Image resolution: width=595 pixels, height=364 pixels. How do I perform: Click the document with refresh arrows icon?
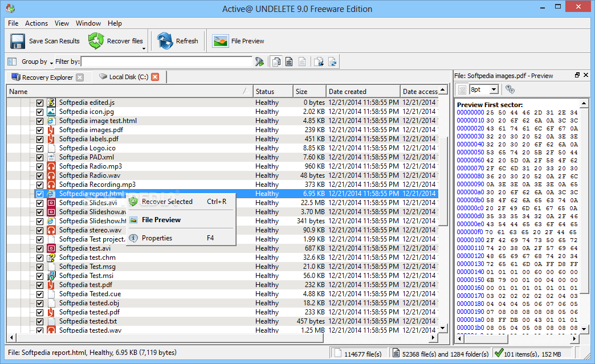click(x=332, y=62)
